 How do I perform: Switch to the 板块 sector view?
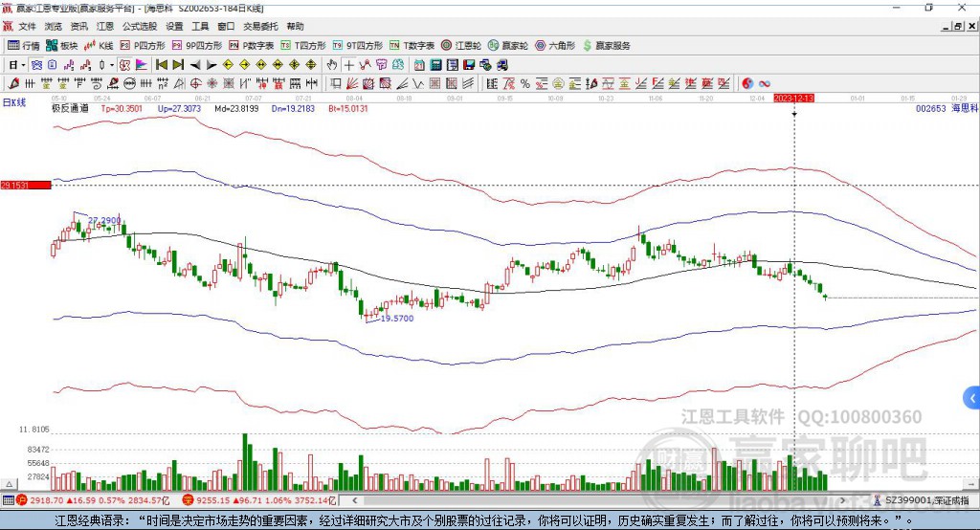62,46
